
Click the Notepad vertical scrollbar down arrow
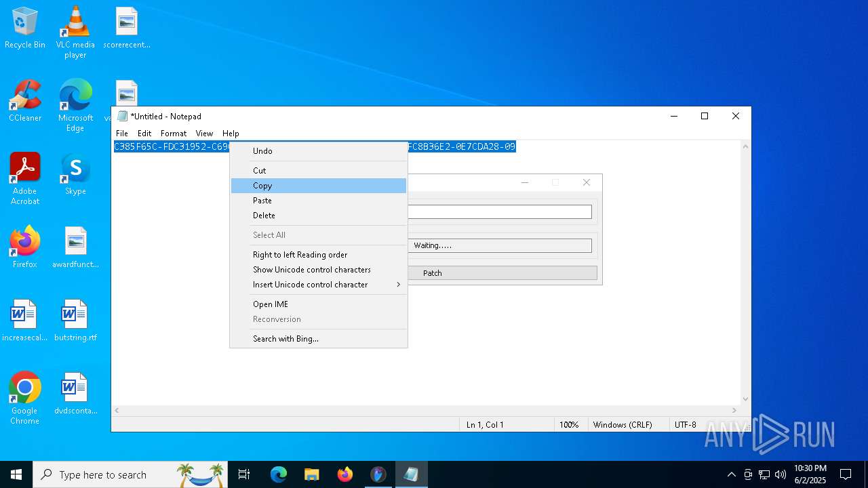coord(745,399)
